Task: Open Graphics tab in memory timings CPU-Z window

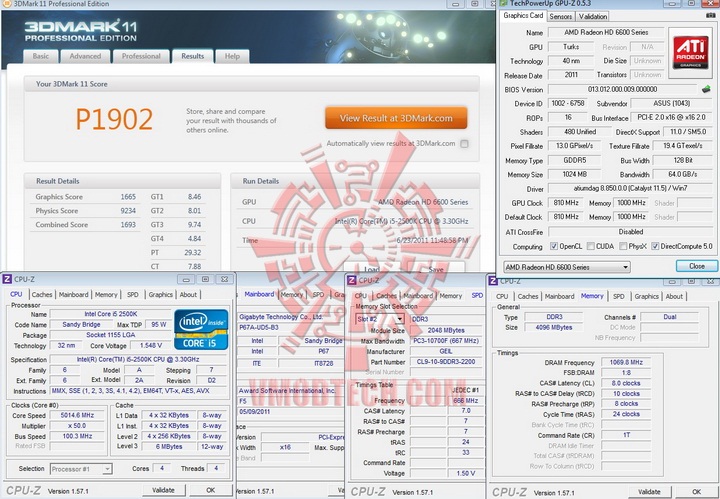Action: (647, 297)
